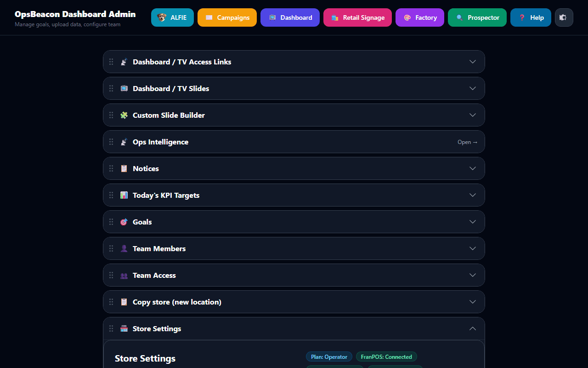Viewport: 588px width, 368px height.
Task: Click the Retail Signage shopping bag icon
Action: tap(335, 17)
